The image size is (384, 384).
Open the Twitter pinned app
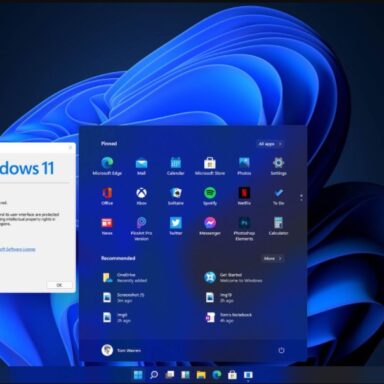(176, 226)
